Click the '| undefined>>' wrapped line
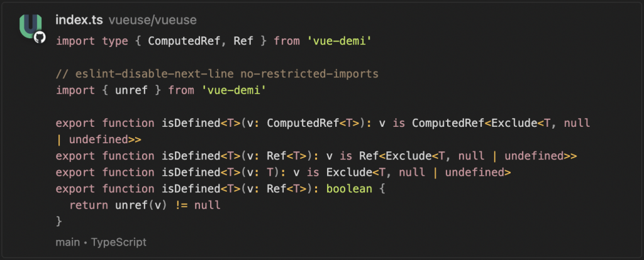The image size is (644, 260). pyautogui.click(x=99, y=139)
